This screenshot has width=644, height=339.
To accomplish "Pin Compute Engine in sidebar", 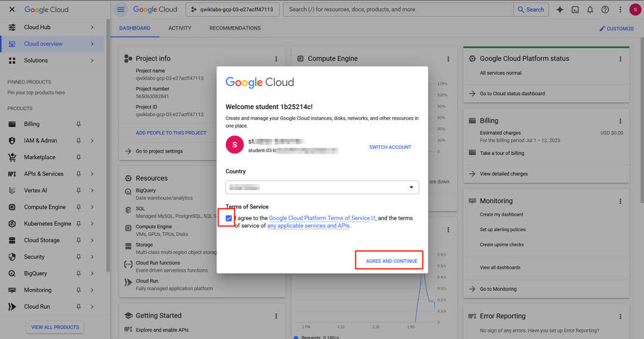I will (79, 207).
